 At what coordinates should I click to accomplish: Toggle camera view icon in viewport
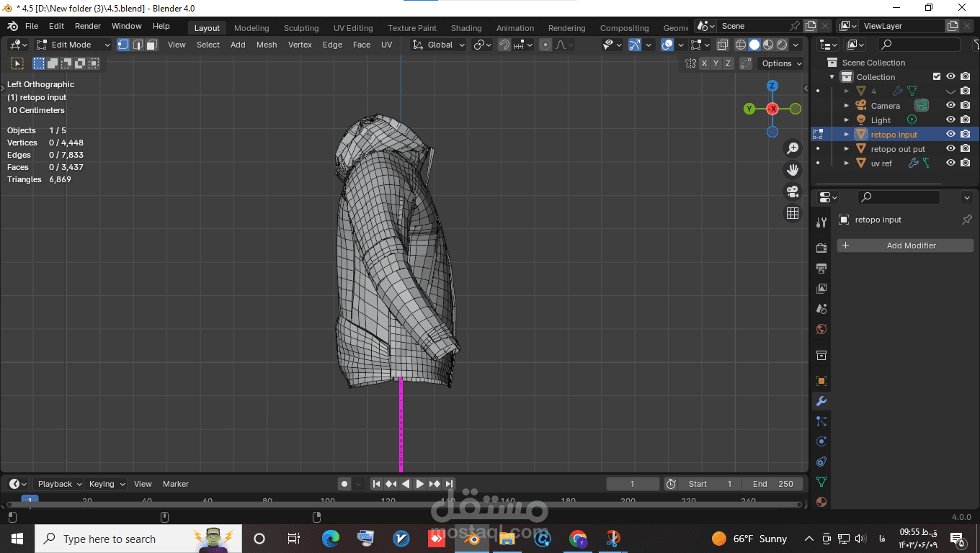793,192
